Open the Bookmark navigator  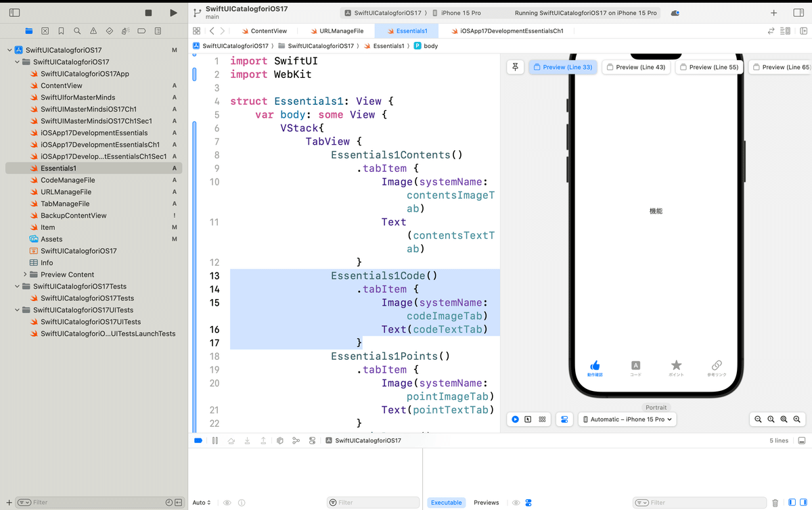(61, 31)
